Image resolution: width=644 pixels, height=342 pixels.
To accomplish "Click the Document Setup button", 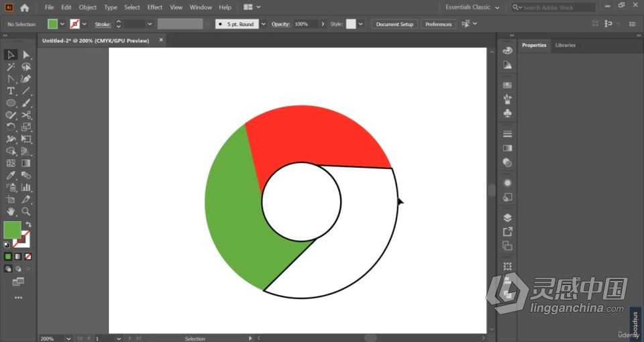I will click(x=394, y=24).
